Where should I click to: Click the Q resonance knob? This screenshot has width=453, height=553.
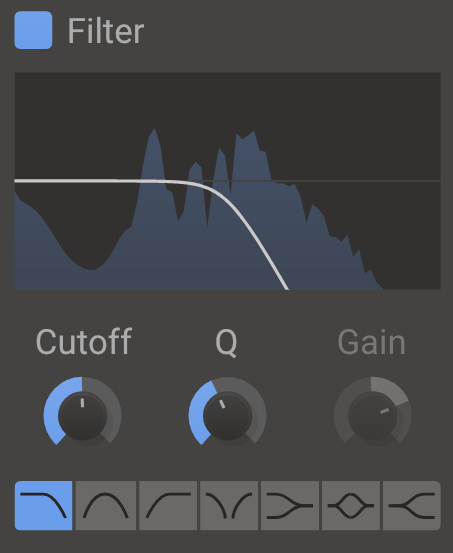[x=228, y=415]
